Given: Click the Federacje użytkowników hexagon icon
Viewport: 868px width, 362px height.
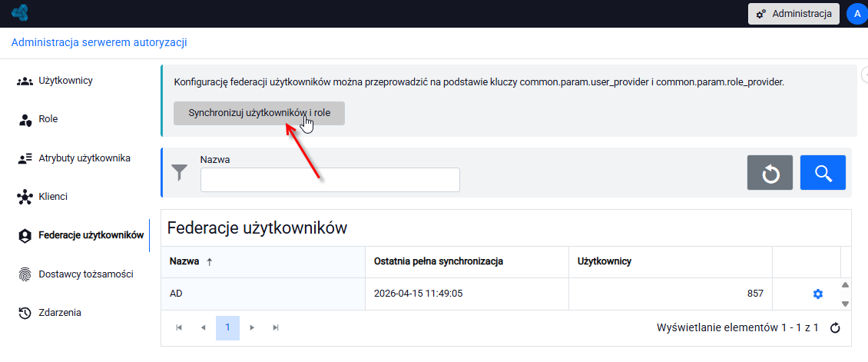Looking at the screenshot, I should (25, 236).
